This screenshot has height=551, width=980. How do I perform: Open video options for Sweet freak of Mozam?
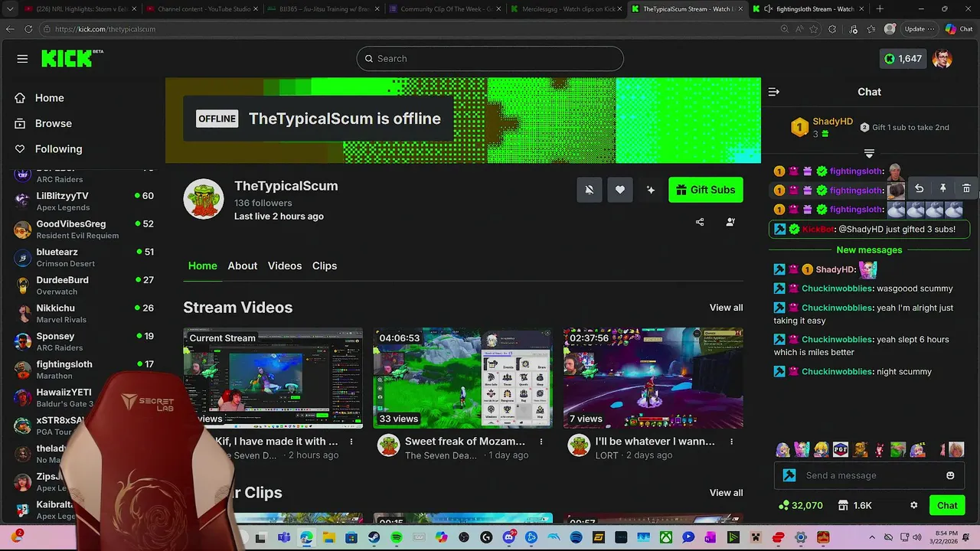tap(541, 442)
